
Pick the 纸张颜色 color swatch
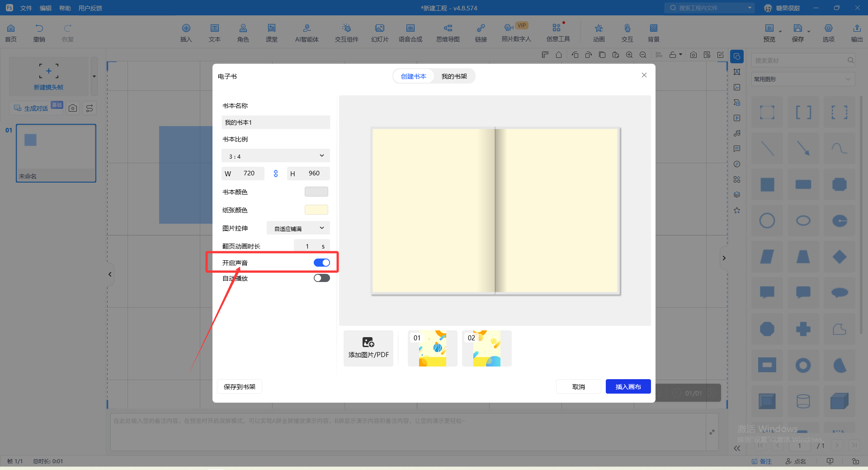tap(316, 210)
